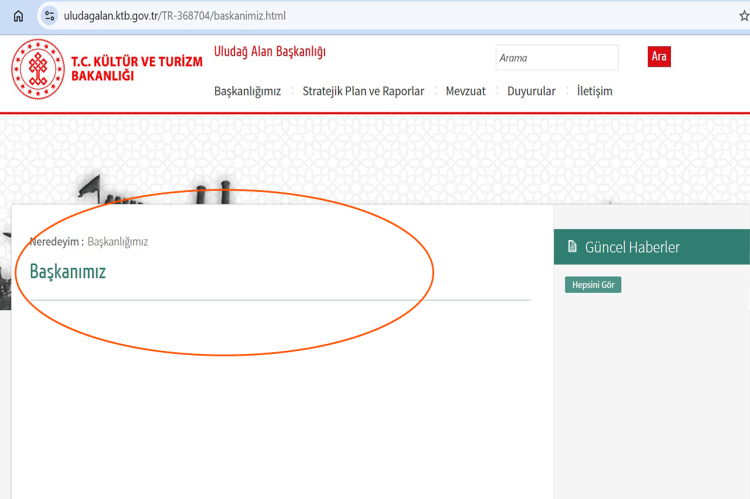Expand the Stratejik Plan ve Raporlar menu
The image size is (750, 499).
tap(363, 91)
